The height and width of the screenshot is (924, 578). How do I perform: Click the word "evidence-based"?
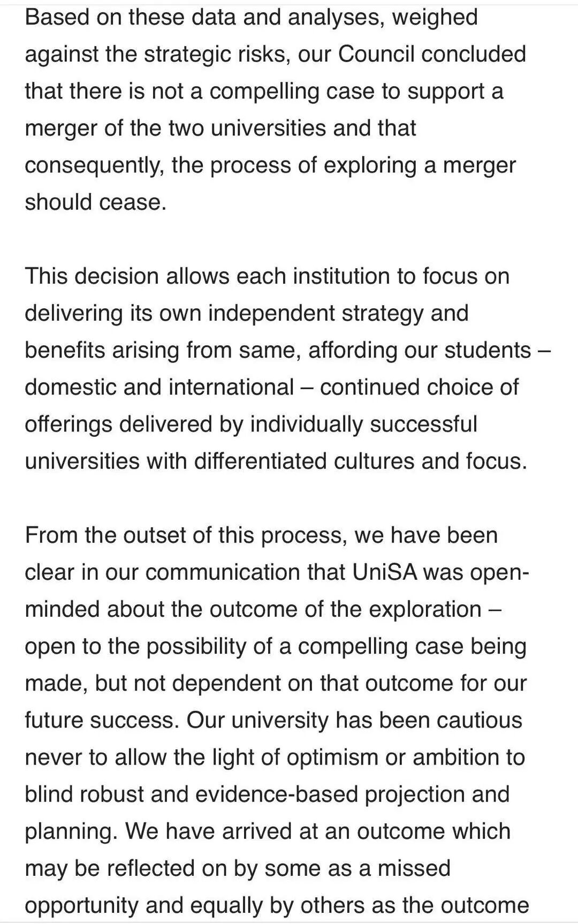click(277, 794)
